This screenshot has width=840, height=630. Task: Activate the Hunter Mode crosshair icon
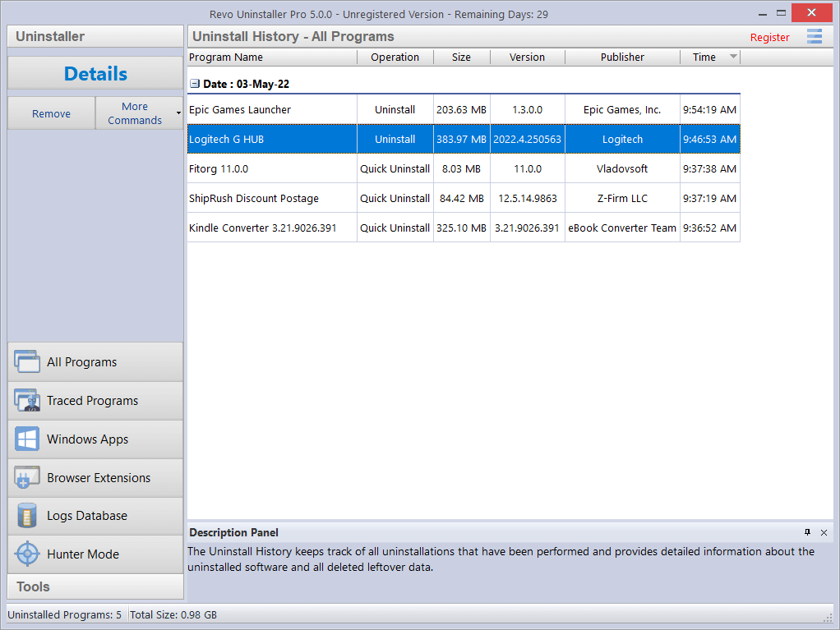click(27, 554)
